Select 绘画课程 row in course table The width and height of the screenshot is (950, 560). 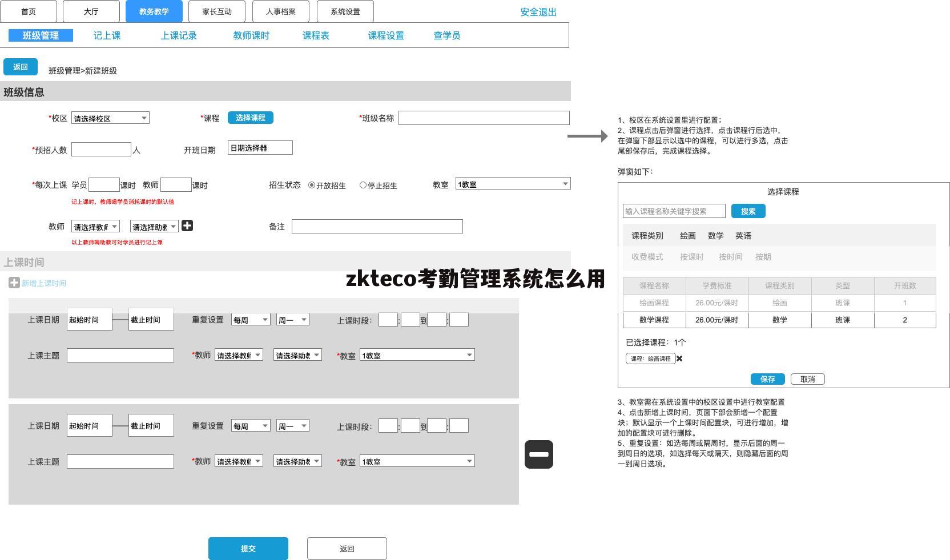tap(780, 303)
